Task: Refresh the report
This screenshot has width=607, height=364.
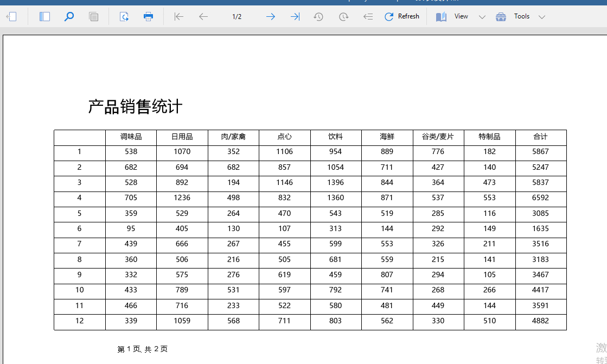Action: pyautogui.click(x=401, y=17)
